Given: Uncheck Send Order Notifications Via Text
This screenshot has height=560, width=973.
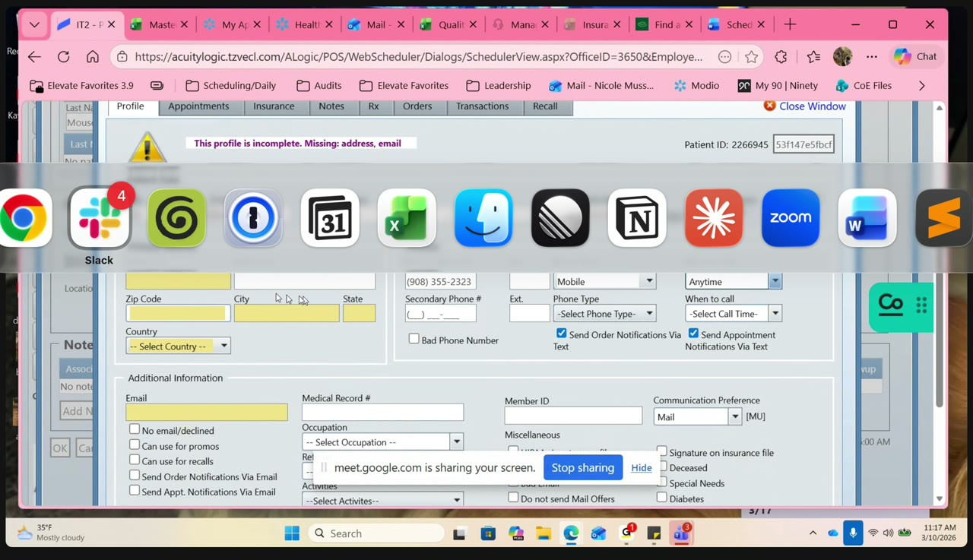Looking at the screenshot, I should pyautogui.click(x=562, y=334).
